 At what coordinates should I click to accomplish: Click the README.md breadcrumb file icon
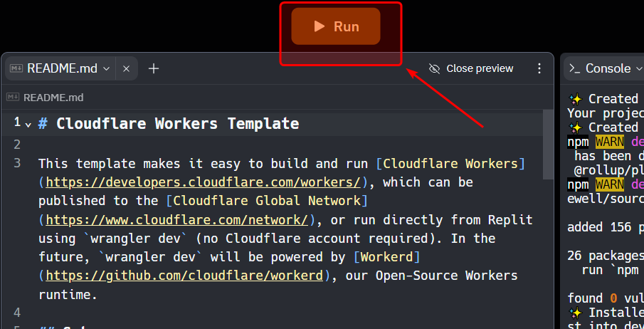(13, 98)
